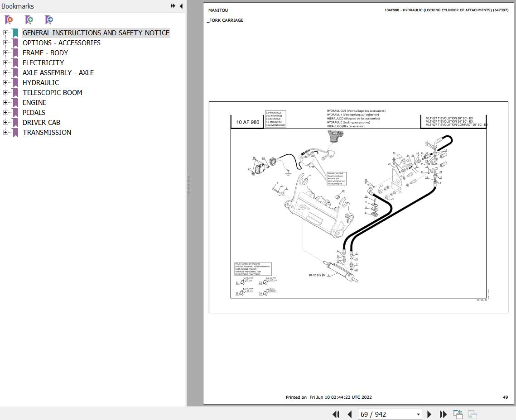
Task: Click the Engine bookmark ribbon icon
Action: (15, 103)
